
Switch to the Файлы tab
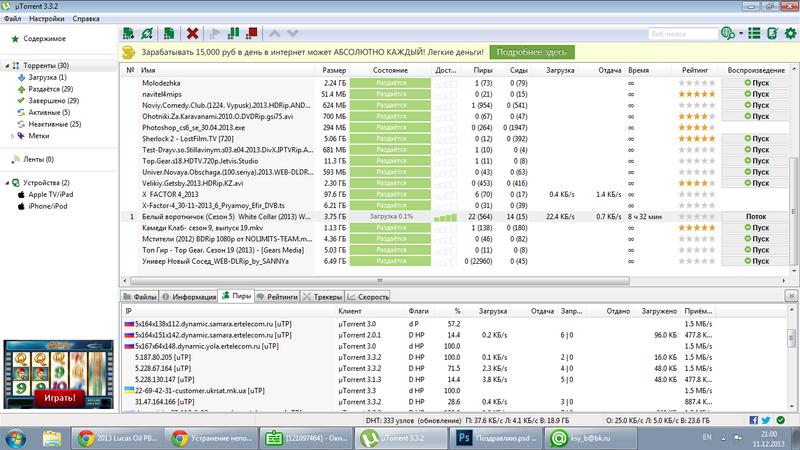140,296
